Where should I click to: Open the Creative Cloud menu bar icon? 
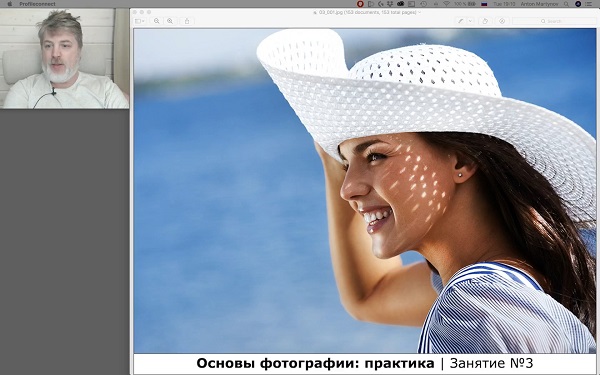[x=401, y=4]
